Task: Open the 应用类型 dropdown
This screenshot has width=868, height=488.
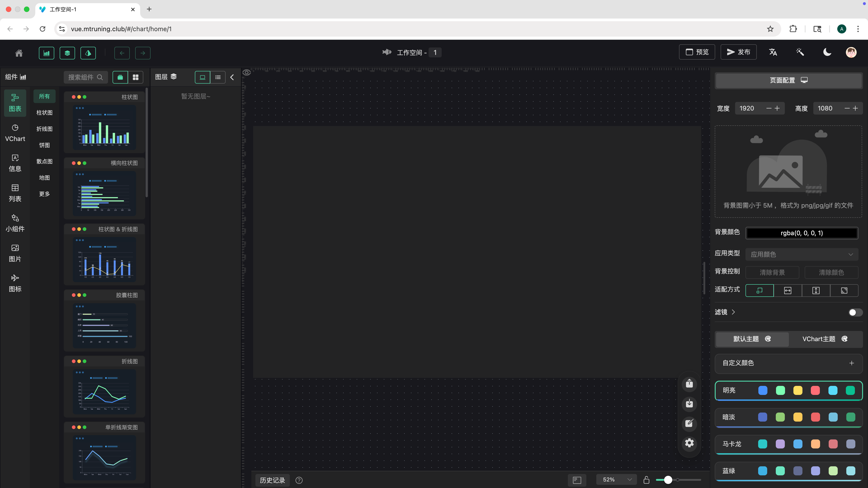Action: click(x=802, y=254)
